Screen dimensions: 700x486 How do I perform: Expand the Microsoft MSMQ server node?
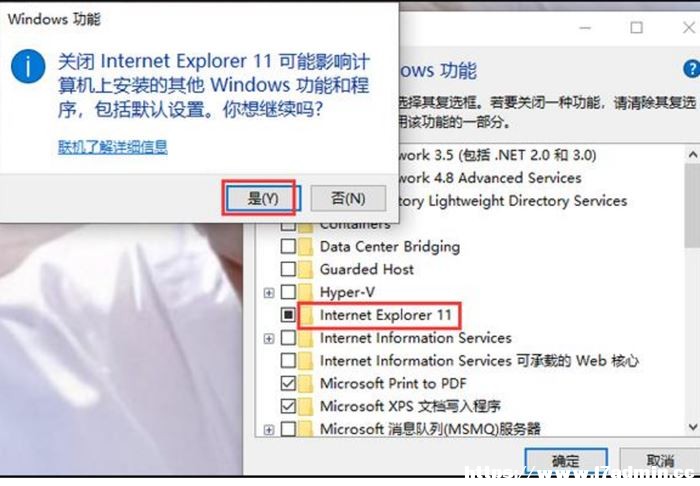(x=269, y=429)
